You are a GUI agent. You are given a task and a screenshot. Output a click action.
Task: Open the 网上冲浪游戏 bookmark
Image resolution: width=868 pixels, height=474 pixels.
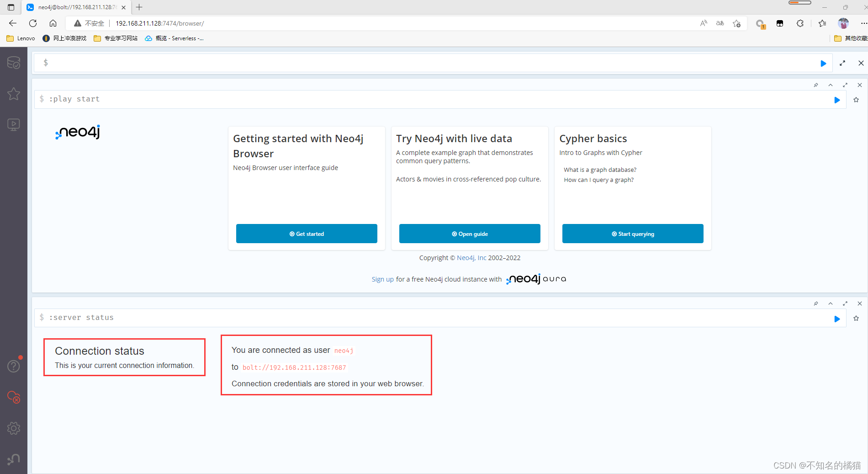64,38
